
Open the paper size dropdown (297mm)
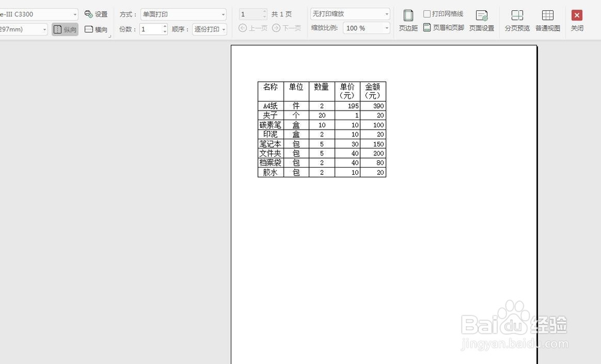(x=23, y=29)
